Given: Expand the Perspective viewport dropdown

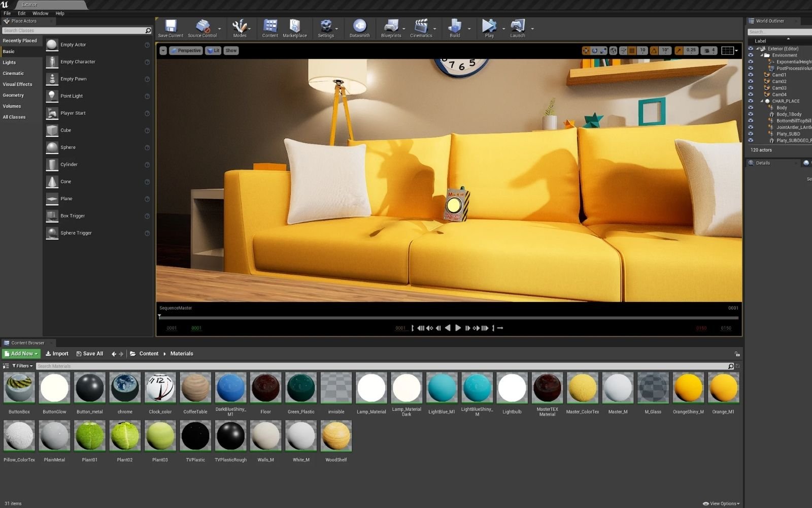Looking at the screenshot, I should click(186, 50).
